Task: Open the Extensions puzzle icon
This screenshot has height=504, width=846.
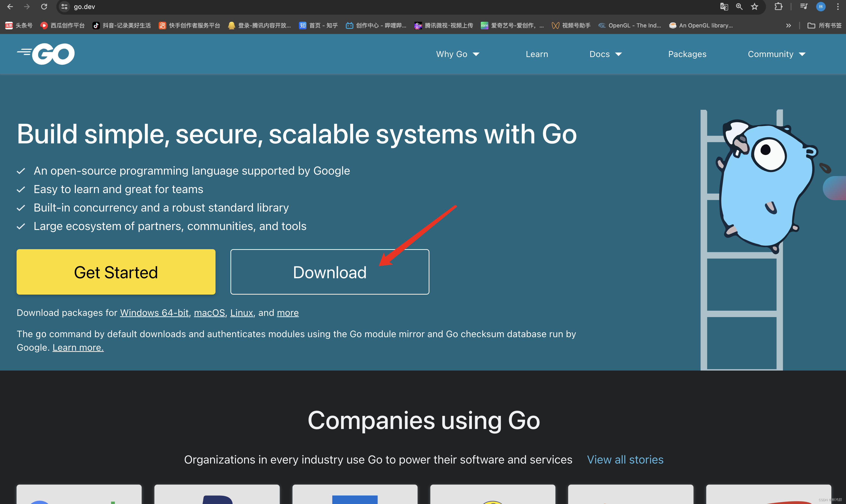Action: pos(778,6)
